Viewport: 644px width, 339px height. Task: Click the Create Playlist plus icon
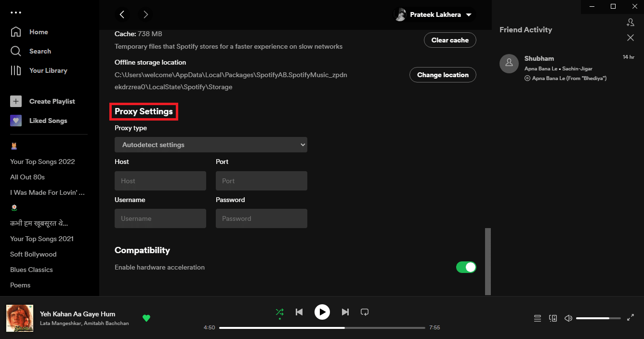point(16,101)
